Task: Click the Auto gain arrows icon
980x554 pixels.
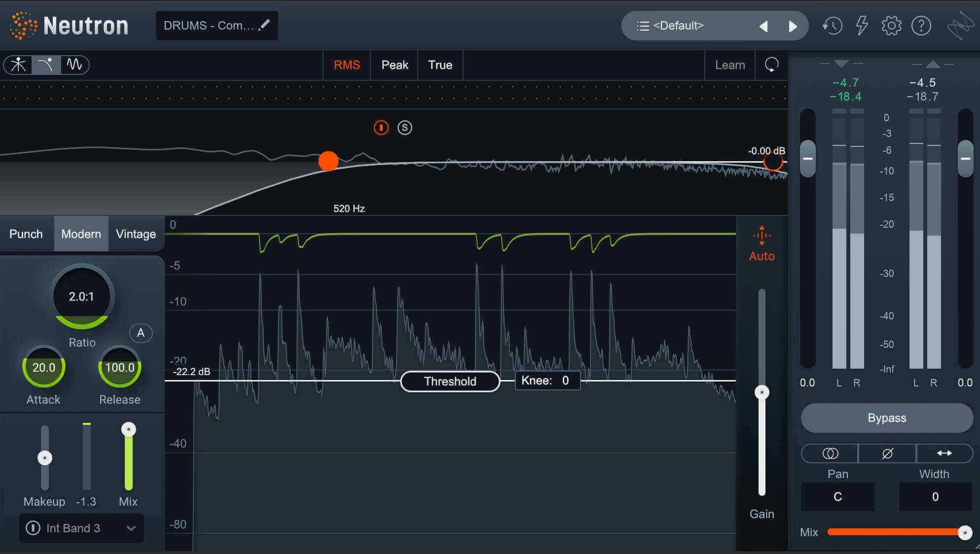Action: 762,236
